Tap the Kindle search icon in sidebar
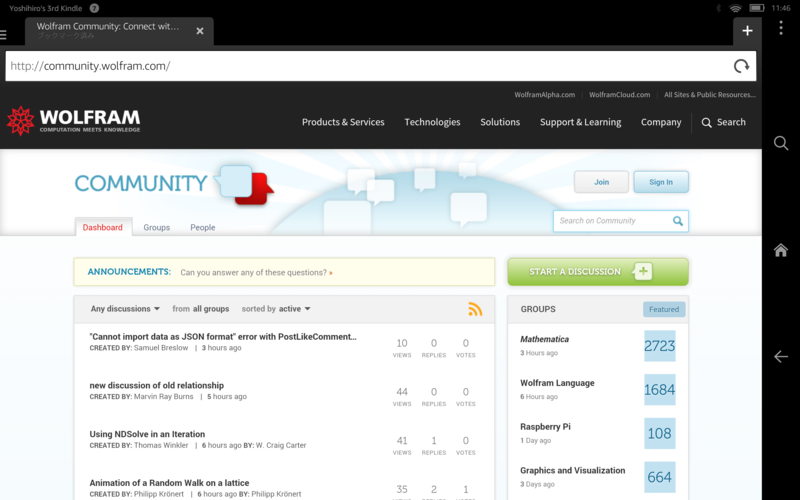800x500 pixels. [x=781, y=143]
